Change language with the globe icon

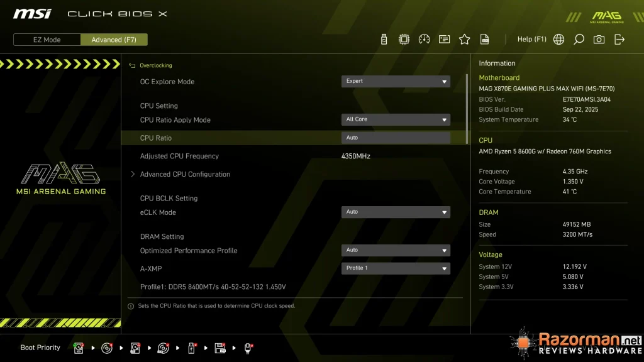click(558, 40)
